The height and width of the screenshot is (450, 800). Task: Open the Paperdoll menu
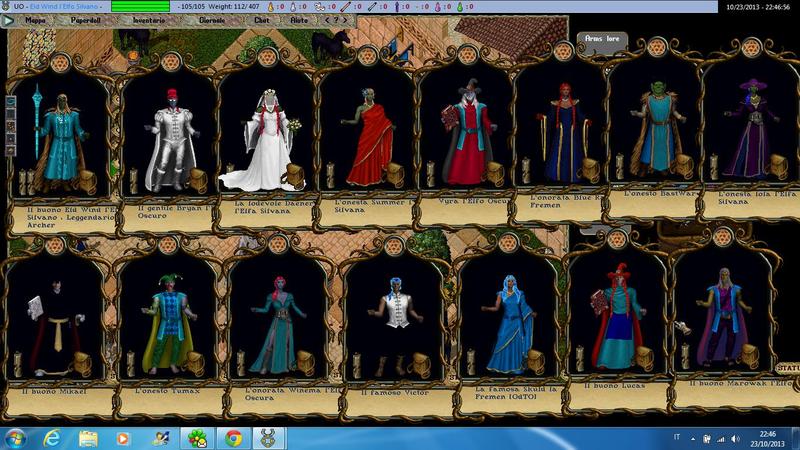coord(85,20)
